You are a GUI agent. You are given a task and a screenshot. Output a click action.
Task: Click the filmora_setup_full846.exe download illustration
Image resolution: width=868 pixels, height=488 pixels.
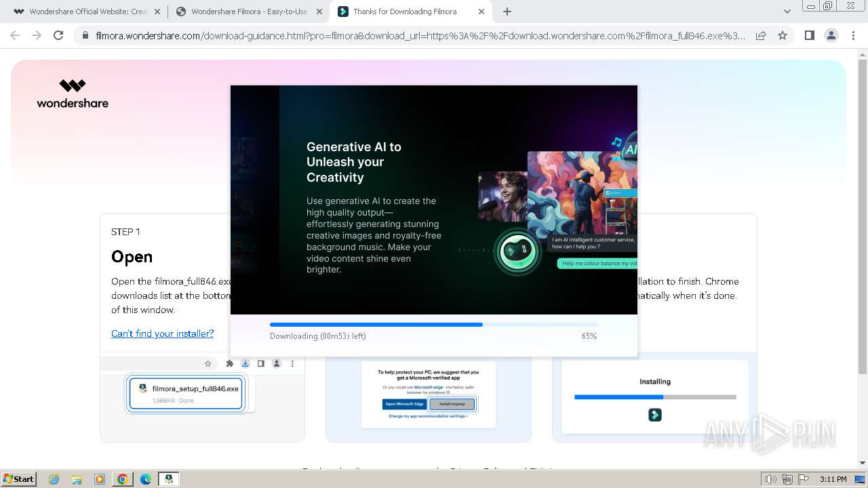pyautogui.click(x=186, y=393)
